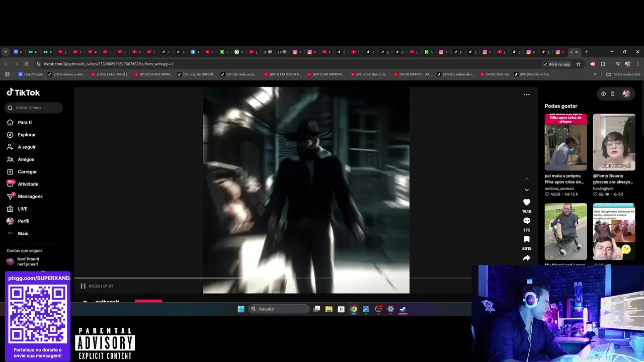The image size is (644, 362).
Task: Click the 'Podes gostar' heading
Action: 561,106
